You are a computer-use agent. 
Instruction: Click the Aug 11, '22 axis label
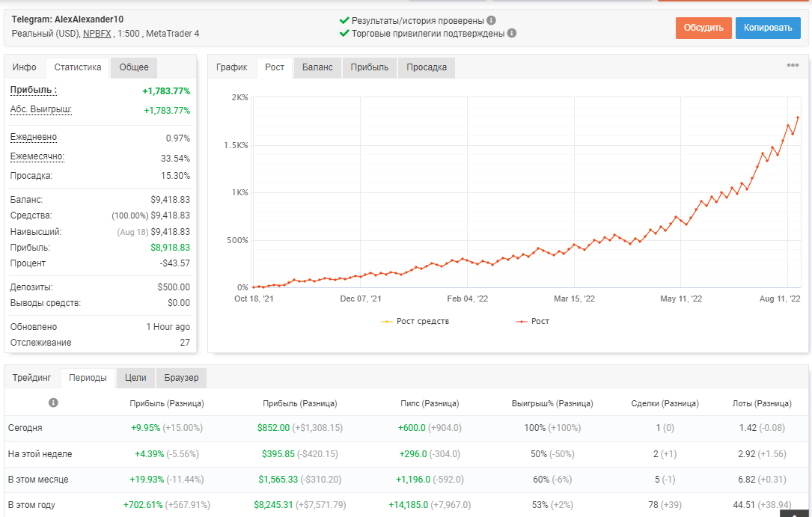coord(780,299)
